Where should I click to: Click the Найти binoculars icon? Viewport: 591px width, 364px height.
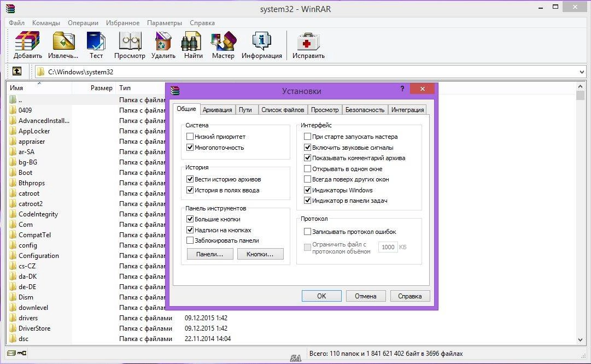tap(191, 40)
